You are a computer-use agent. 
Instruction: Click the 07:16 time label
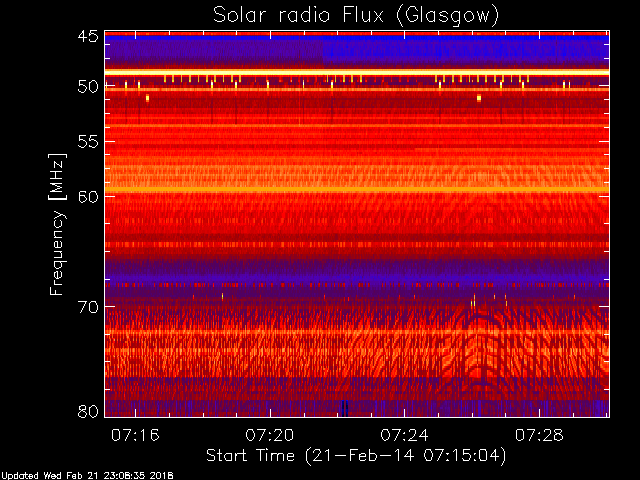135,435
